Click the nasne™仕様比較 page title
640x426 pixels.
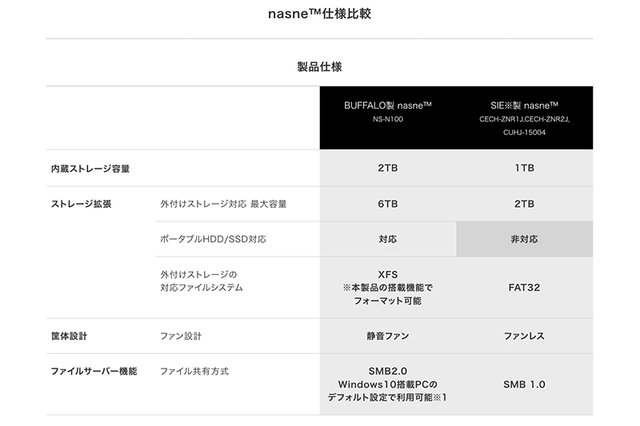pyautogui.click(x=319, y=14)
